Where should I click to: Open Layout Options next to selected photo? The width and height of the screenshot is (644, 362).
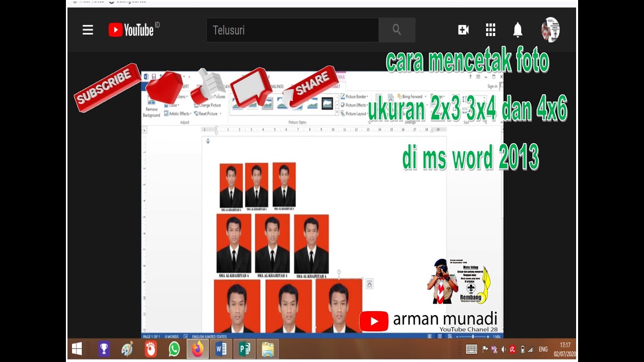tap(369, 284)
